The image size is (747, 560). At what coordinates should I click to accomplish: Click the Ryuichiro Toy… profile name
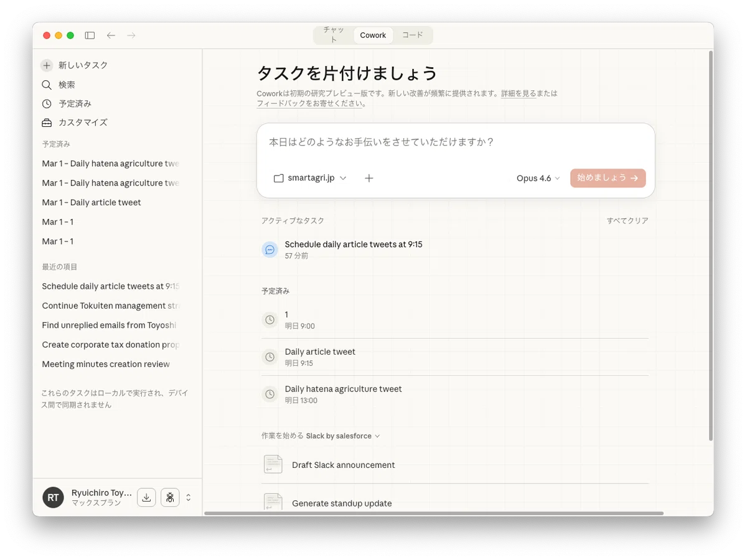click(101, 493)
